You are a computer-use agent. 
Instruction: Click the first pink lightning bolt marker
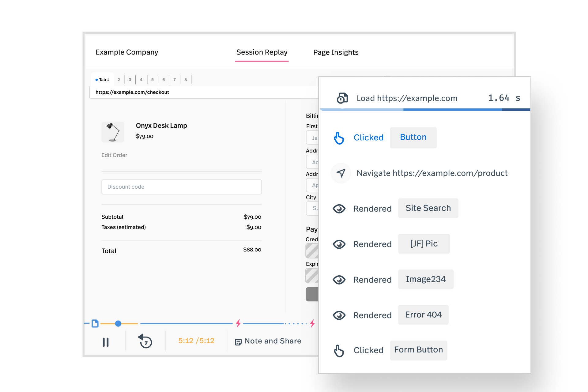coord(238,323)
